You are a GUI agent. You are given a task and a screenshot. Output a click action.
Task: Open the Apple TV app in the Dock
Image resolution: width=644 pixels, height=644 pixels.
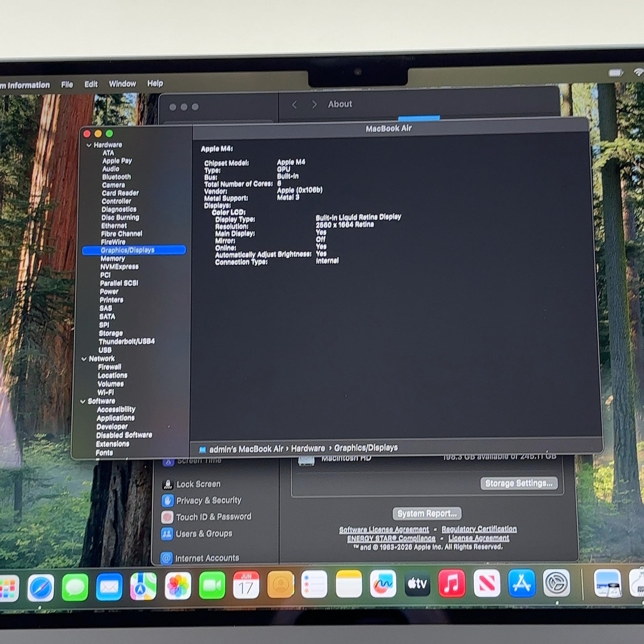coord(417,583)
